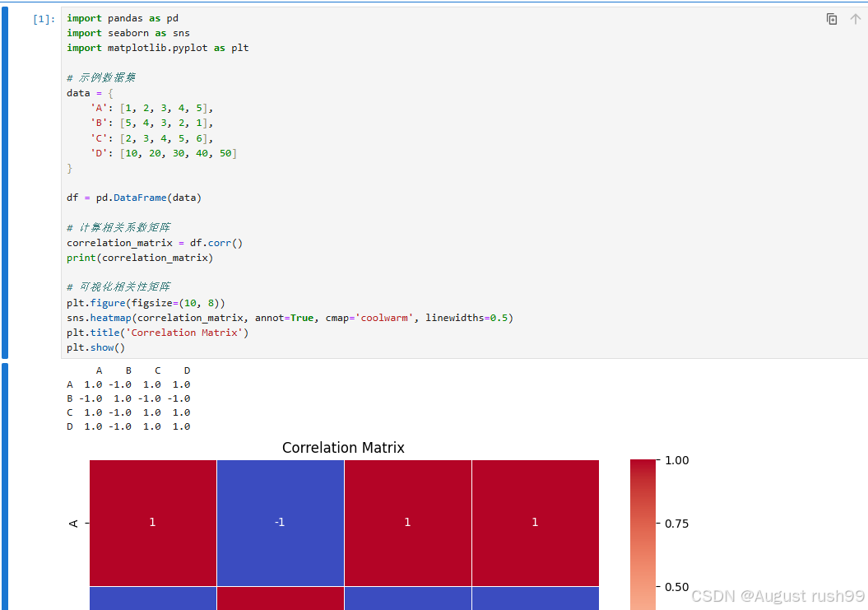
Task: Click the blue collapser bar beside the code cell
Action: pyautogui.click(x=5, y=183)
